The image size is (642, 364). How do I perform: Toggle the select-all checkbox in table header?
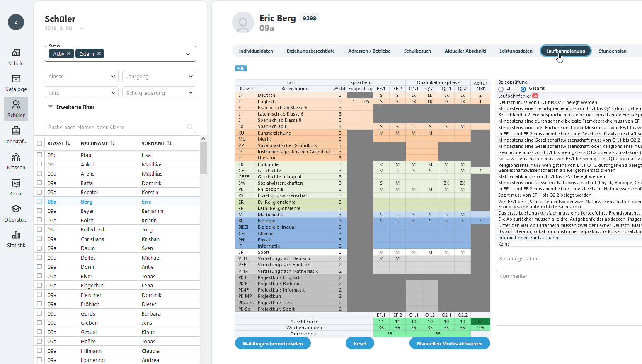pos(39,143)
